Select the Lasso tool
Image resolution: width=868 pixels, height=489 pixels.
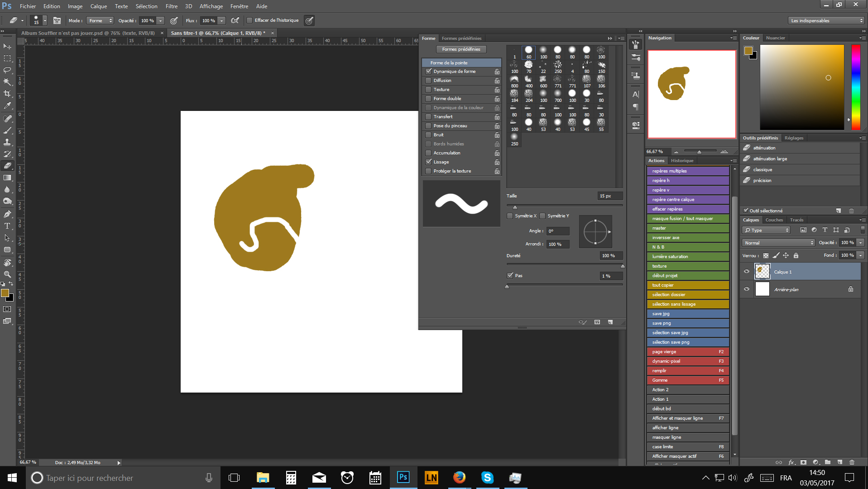(x=7, y=70)
